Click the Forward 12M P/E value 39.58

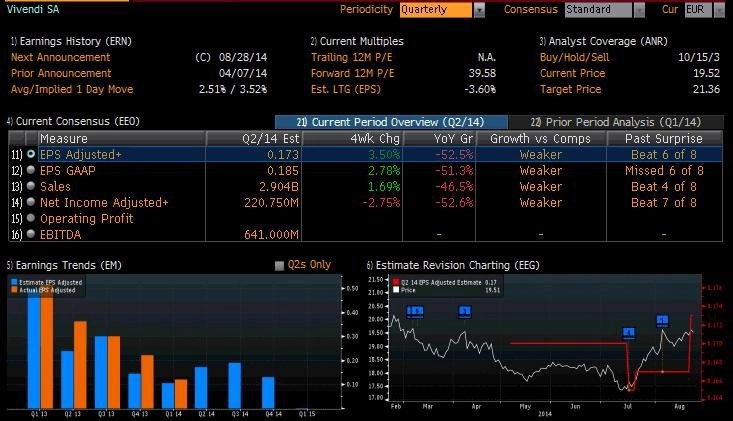tap(482, 73)
